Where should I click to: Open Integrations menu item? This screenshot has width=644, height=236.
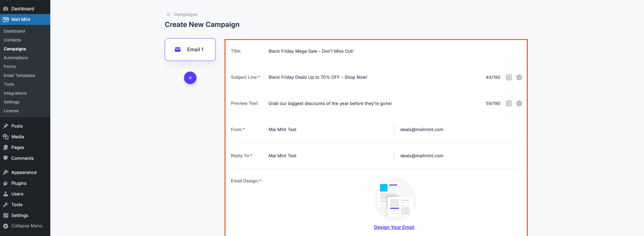point(15,93)
